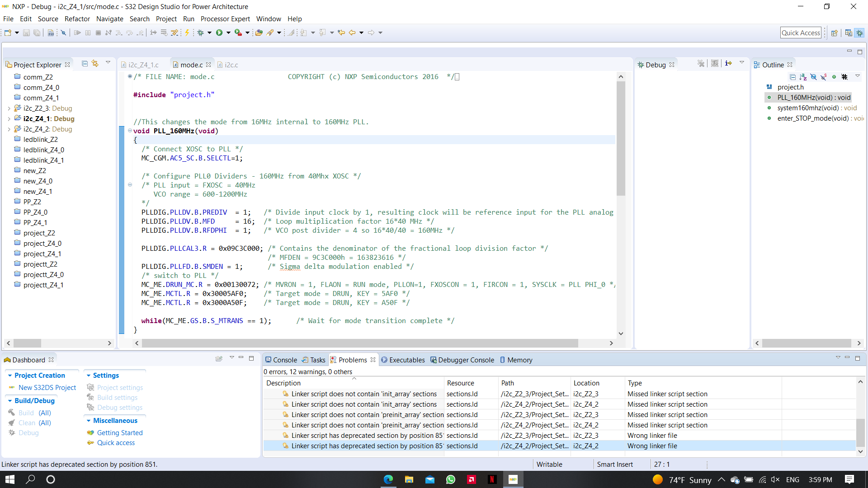Screen dimensions: 868x488
Task: Collapse all in the Outline panel toolbar
Action: [x=793, y=77]
